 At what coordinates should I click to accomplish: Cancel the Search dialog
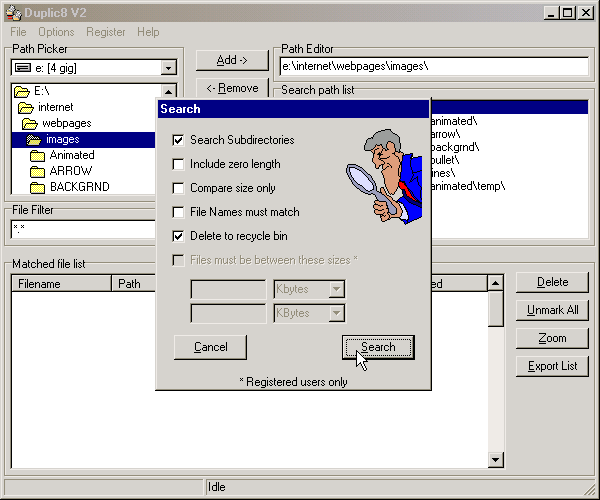pyautogui.click(x=210, y=347)
